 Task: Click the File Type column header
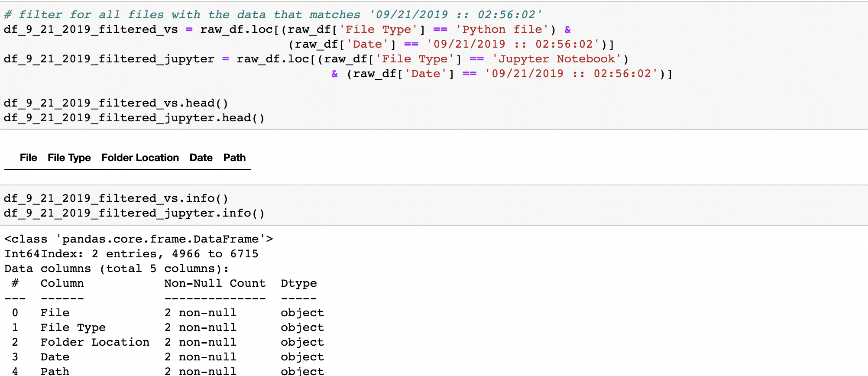tap(69, 158)
